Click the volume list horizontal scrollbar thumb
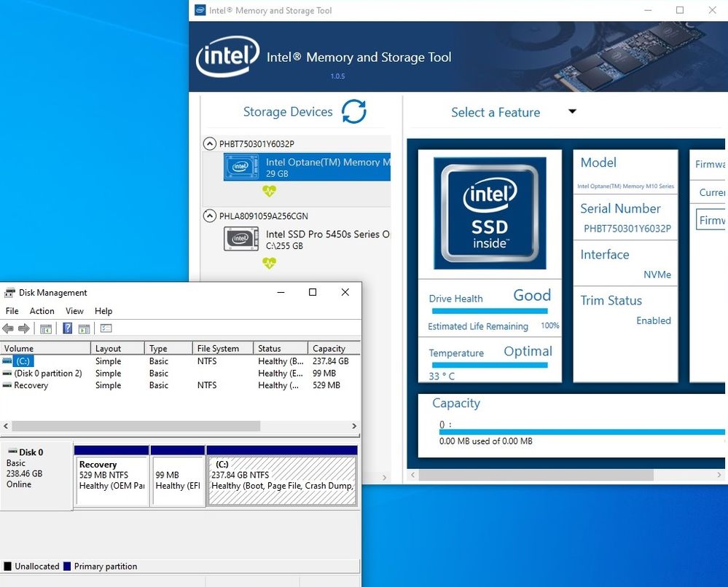The width and height of the screenshot is (728, 587). pyautogui.click(x=136, y=426)
